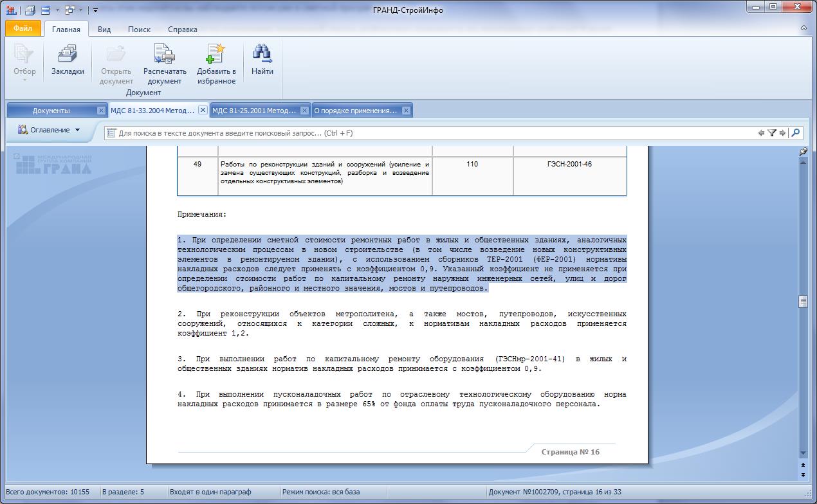
Task: Jump to next page with double-down arrow
Action: [x=803, y=474]
